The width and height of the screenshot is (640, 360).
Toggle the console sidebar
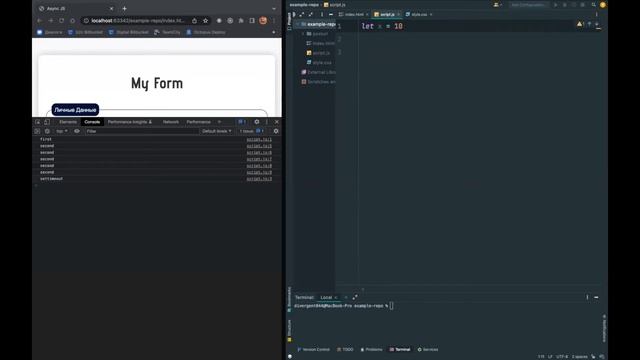pyautogui.click(x=37, y=131)
